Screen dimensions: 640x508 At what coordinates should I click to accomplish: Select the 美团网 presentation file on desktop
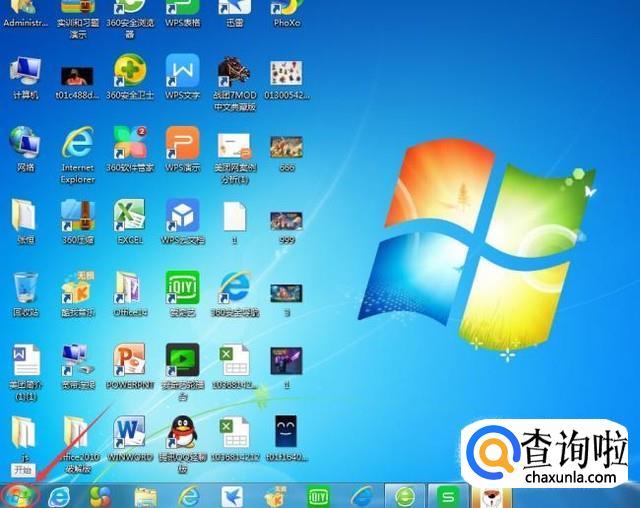tap(235, 158)
